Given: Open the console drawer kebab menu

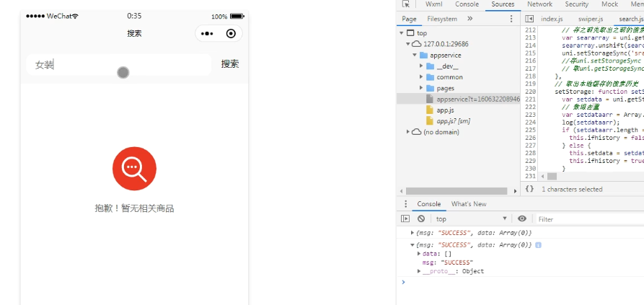Looking at the screenshot, I should click(x=406, y=204).
